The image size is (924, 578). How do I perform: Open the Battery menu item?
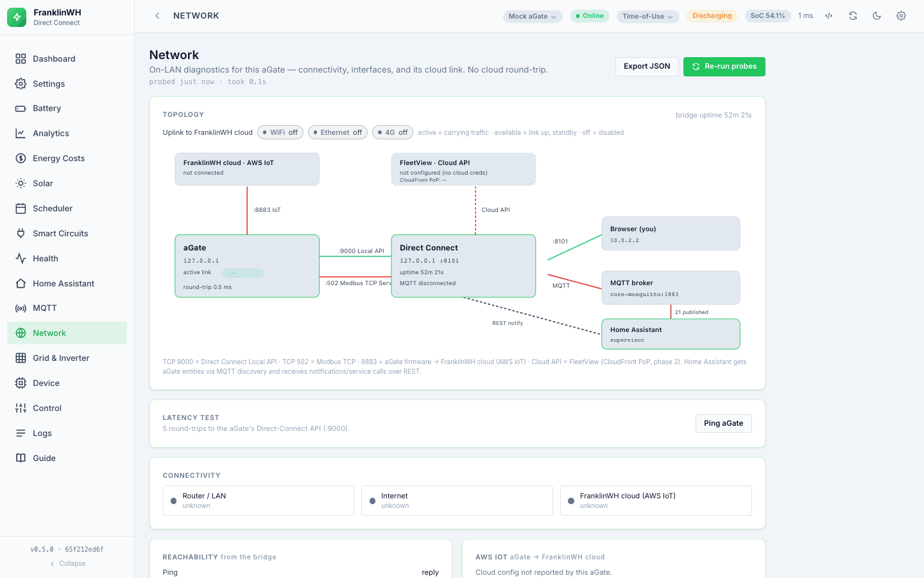tap(67, 109)
